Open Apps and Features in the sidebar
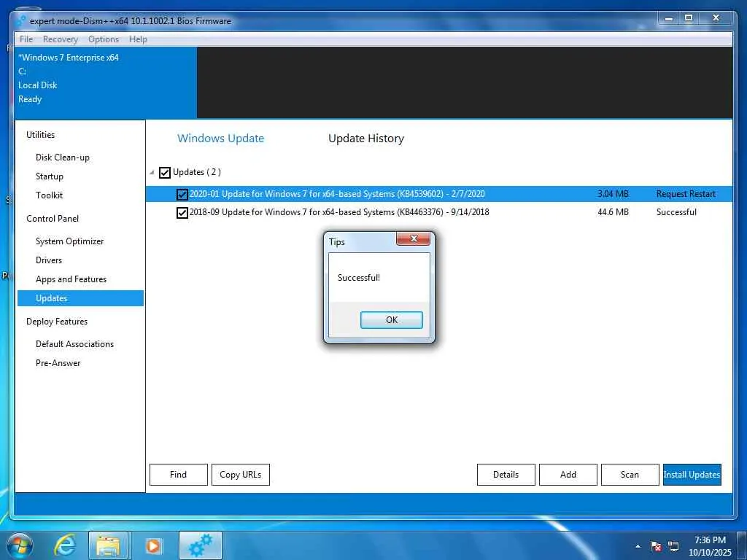 71,279
